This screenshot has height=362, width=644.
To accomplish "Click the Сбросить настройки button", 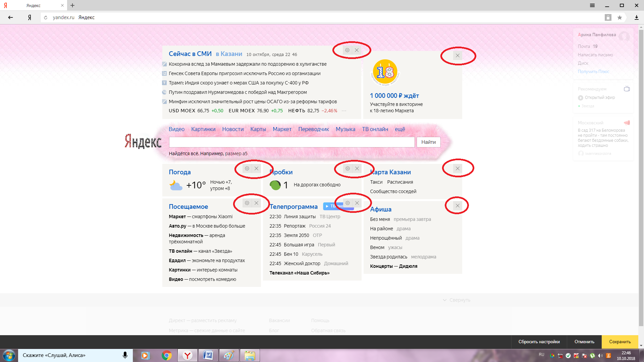I will (x=539, y=342).
